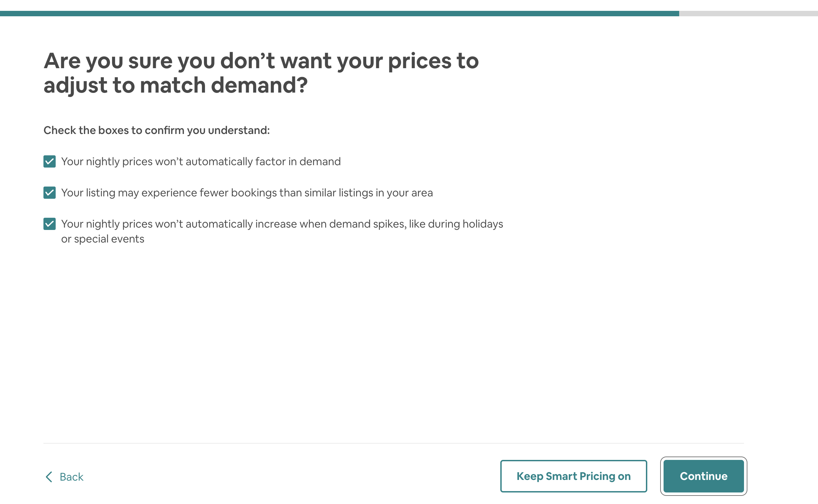818x504 pixels.
Task: Click the horizontal divider line above the footer
Action: (x=393, y=443)
